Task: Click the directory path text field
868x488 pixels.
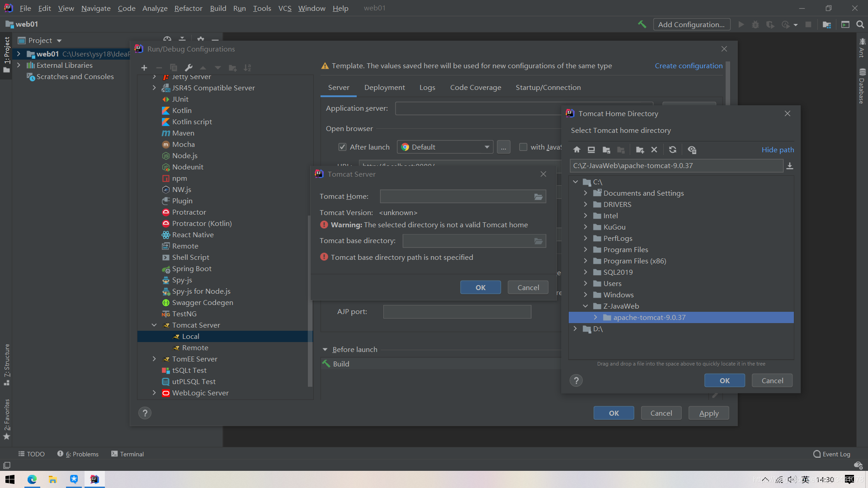Action: 676,166
